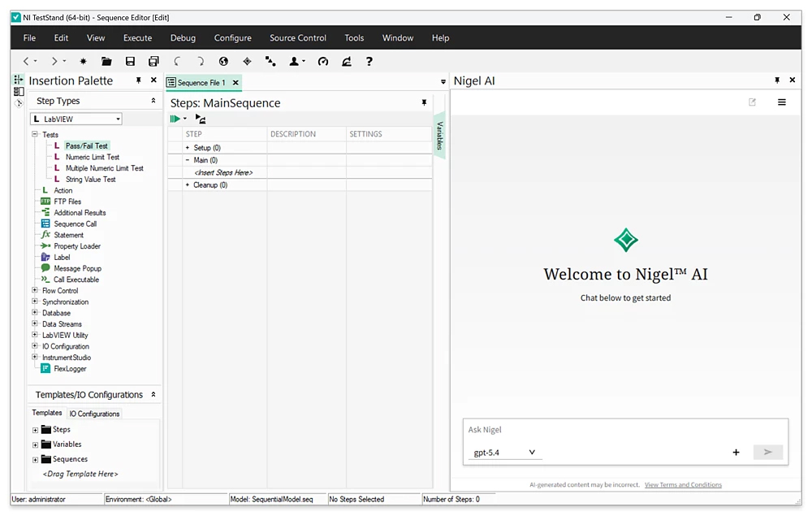The height and width of the screenshot is (516, 812).
Task: Switch to the IO Configurations tab
Action: point(94,414)
